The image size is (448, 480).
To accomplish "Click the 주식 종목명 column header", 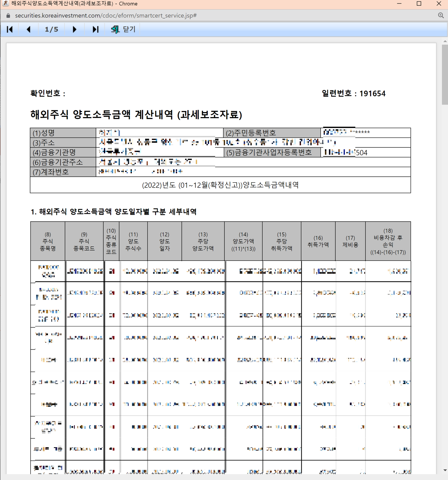I will click(47, 241).
